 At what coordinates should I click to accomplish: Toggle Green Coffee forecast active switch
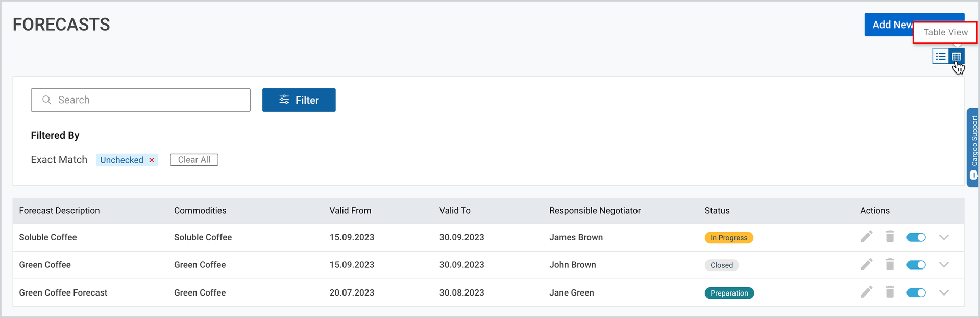(x=916, y=265)
